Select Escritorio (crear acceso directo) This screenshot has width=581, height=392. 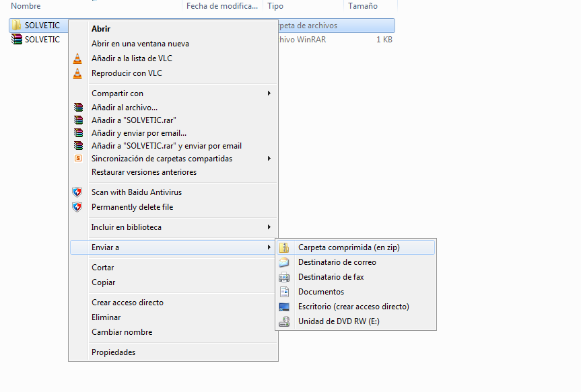coord(355,307)
